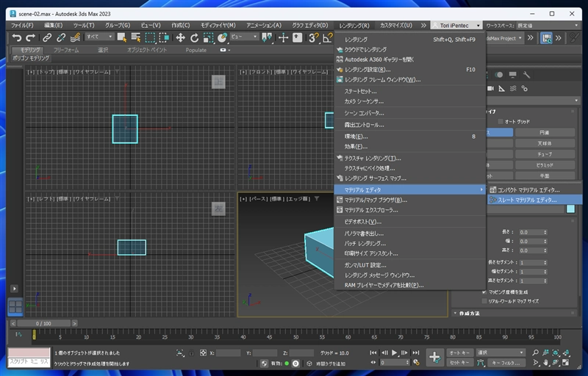Toggle absolute transform type-in mode
The height and width of the screenshot is (376, 588).
pos(203,352)
